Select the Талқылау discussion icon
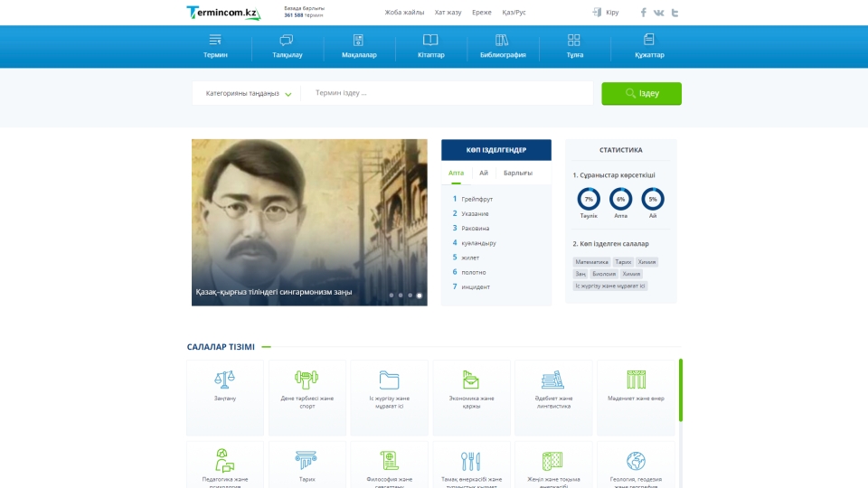The width and height of the screenshot is (868, 488). coord(287,40)
